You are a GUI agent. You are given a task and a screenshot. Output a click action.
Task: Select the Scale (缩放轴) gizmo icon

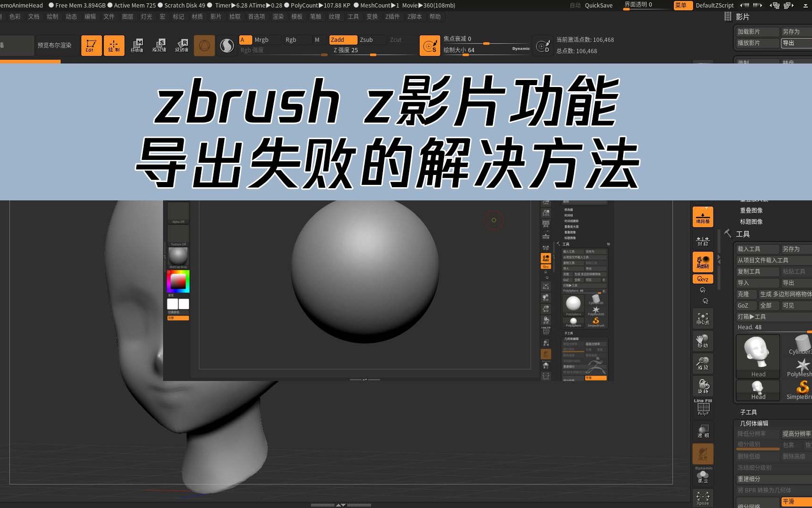coord(159,46)
